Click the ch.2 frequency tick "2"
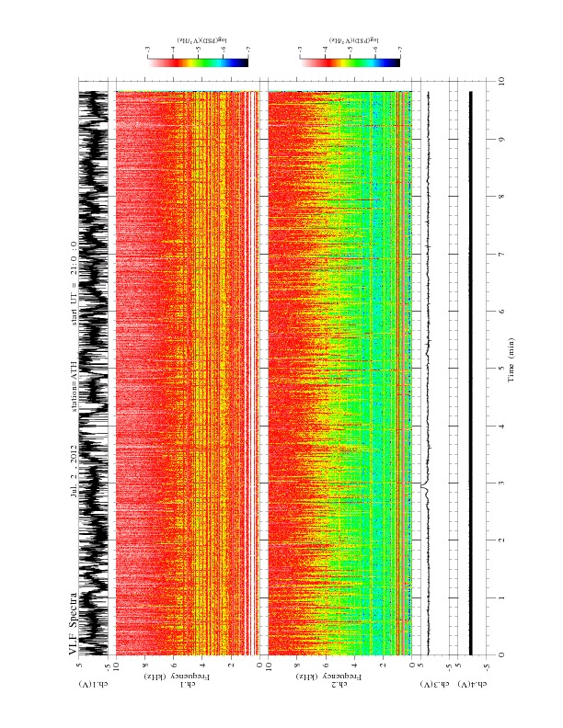Viewport: 563px width, 728px height. coord(384,665)
